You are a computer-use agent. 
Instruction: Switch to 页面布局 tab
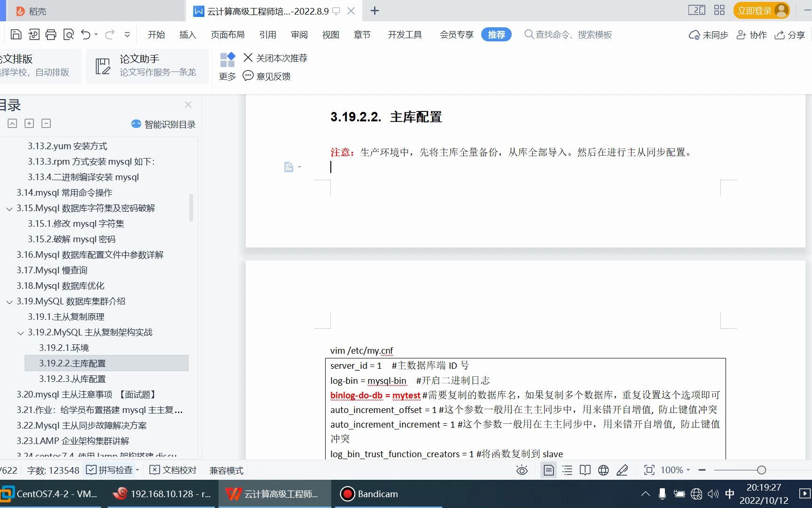pos(227,34)
